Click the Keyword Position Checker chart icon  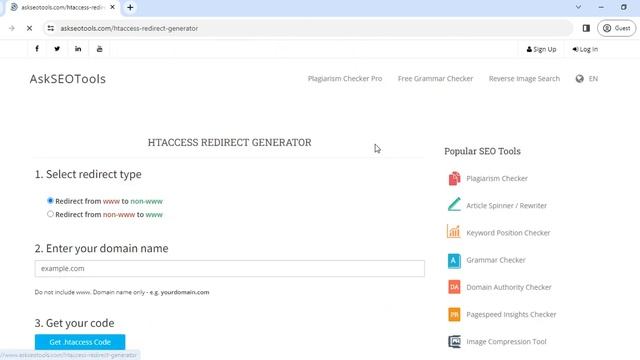[x=454, y=232]
